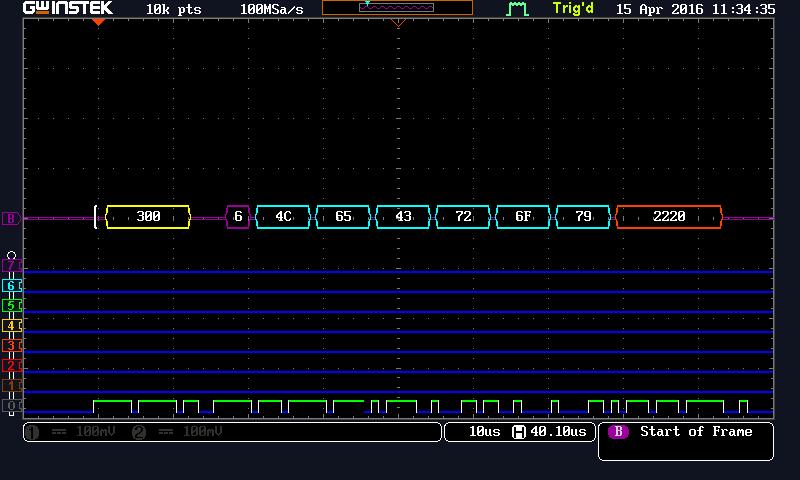
Task: Click the purple DLC field showing 6
Action: tap(238, 217)
